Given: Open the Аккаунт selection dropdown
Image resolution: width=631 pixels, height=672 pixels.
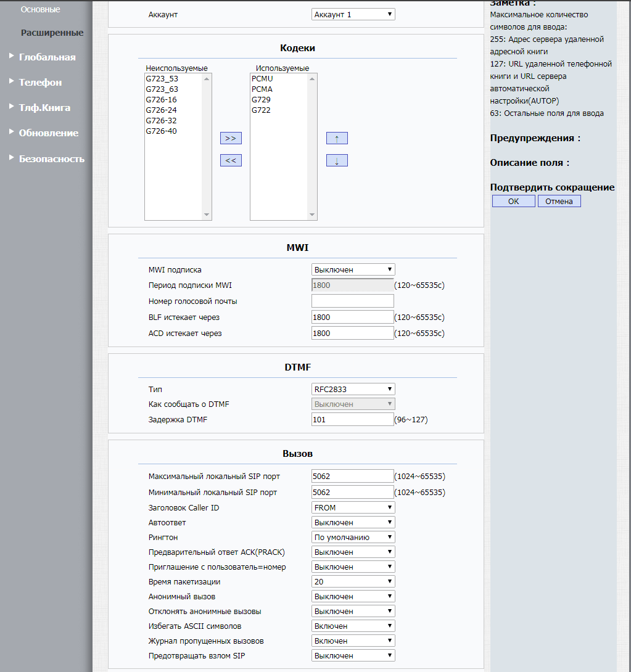Looking at the screenshot, I should click(x=353, y=14).
